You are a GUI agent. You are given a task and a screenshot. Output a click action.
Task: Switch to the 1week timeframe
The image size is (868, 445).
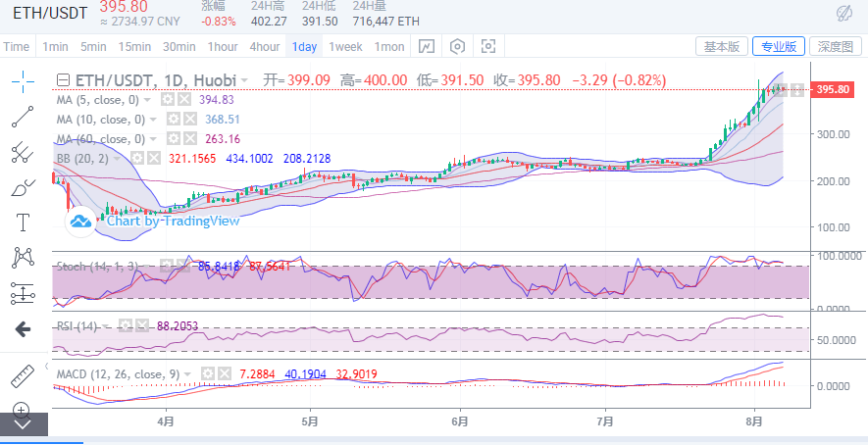345,46
